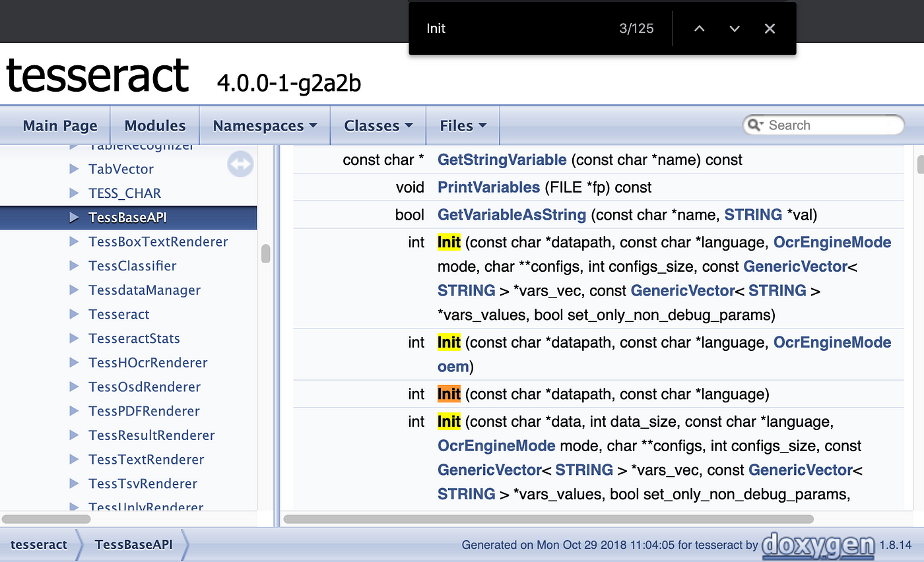Select TessBoxTextRenderer in class tree
The width and height of the screenshot is (924, 562).
tap(158, 241)
